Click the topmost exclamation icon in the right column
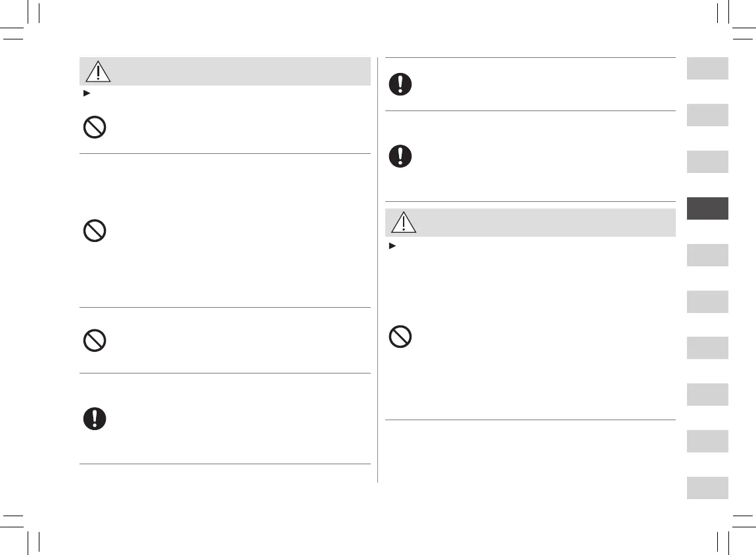Viewport: 756px width, 555px height. click(x=401, y=84)
